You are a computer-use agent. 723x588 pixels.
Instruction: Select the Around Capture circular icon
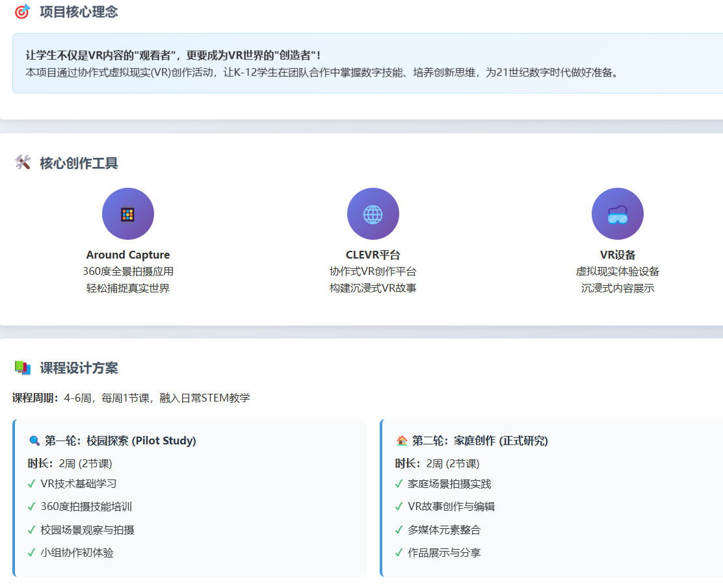pos(128,214)
